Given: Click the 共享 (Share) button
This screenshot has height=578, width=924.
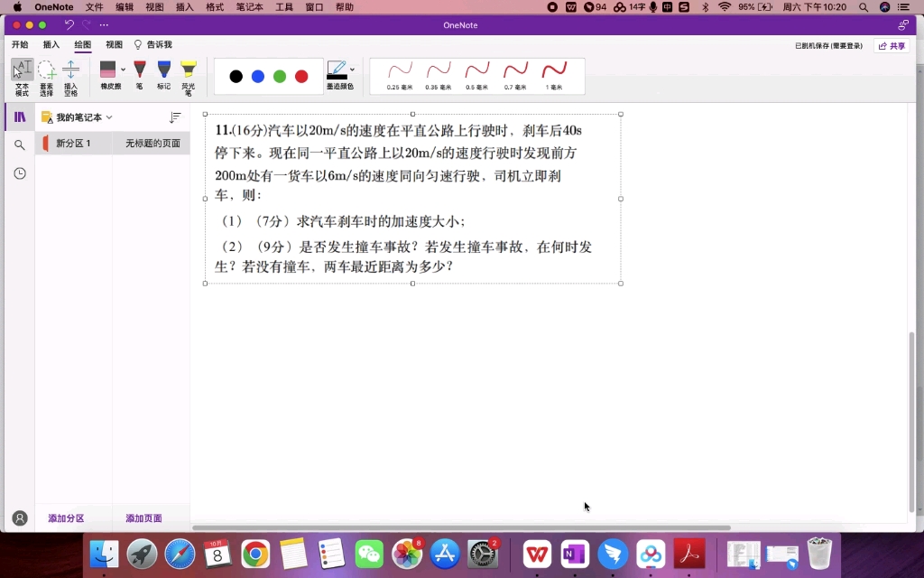Looking at the screenshot, I should pos(892,44).
